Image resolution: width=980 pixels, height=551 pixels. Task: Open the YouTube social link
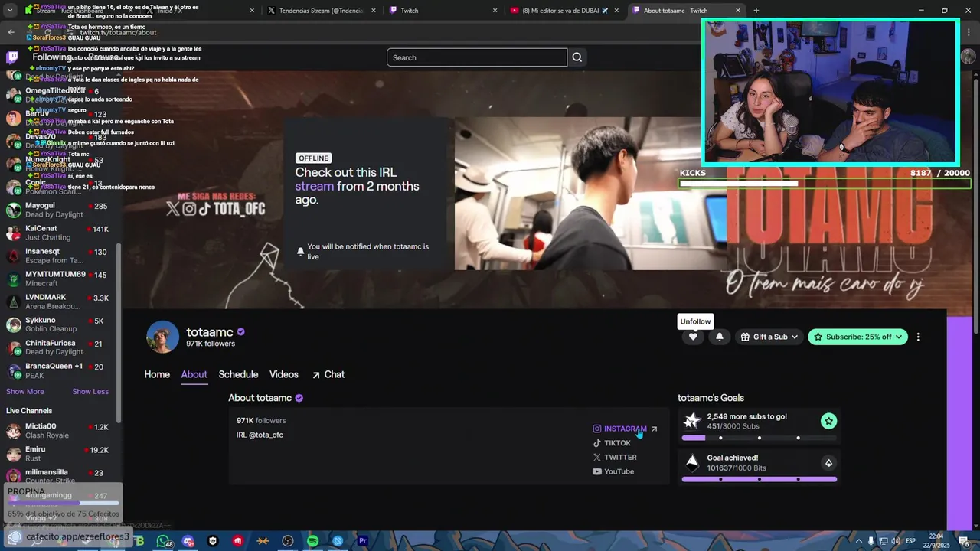point(613,471)
